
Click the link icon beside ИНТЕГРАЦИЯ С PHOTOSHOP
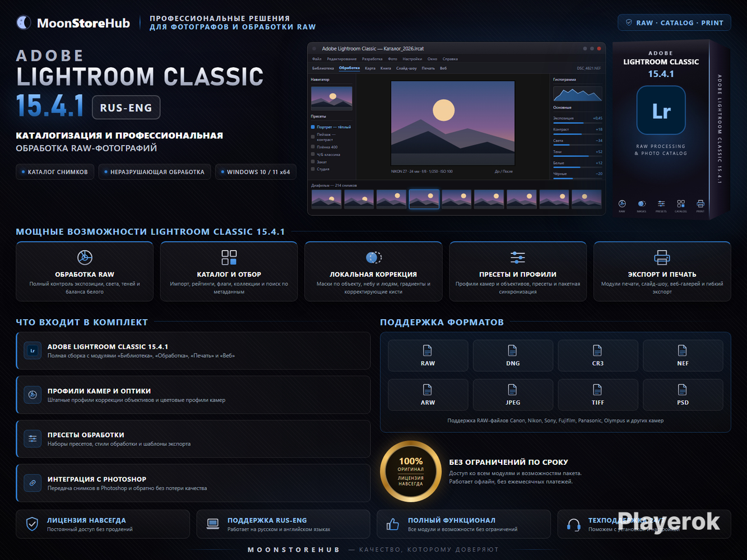(x=33, y=483)
